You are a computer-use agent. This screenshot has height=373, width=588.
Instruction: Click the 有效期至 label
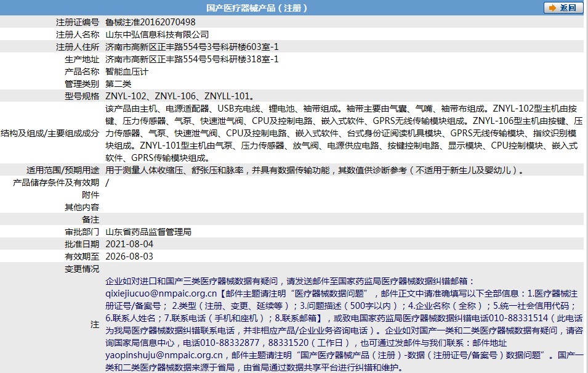pos(82,256)
